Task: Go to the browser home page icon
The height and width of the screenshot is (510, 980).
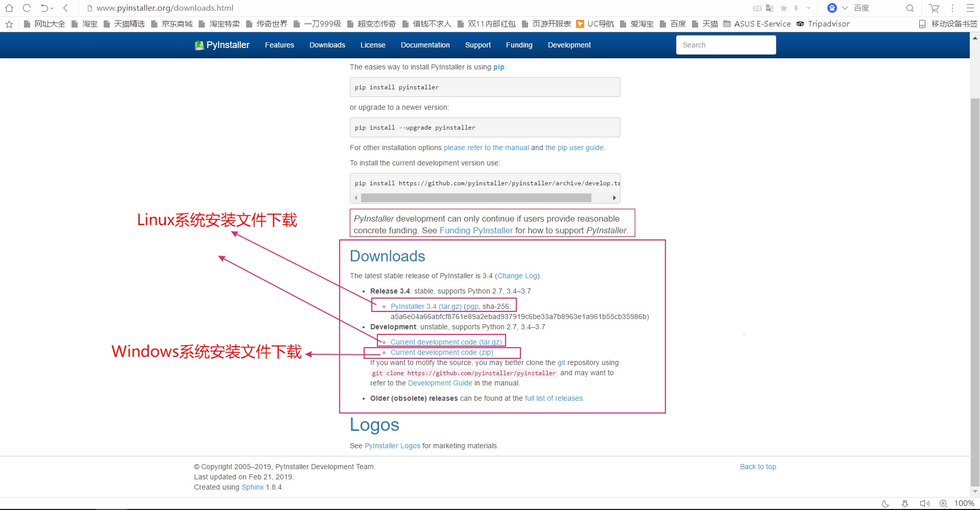Action: [9, 8]
